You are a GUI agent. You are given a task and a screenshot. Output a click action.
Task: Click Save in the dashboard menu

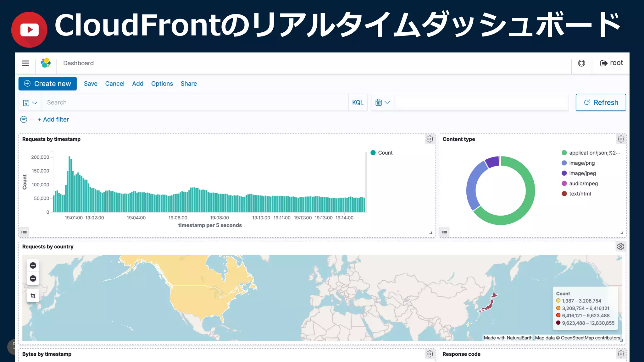pyautogui.click(x=91, y=84)
